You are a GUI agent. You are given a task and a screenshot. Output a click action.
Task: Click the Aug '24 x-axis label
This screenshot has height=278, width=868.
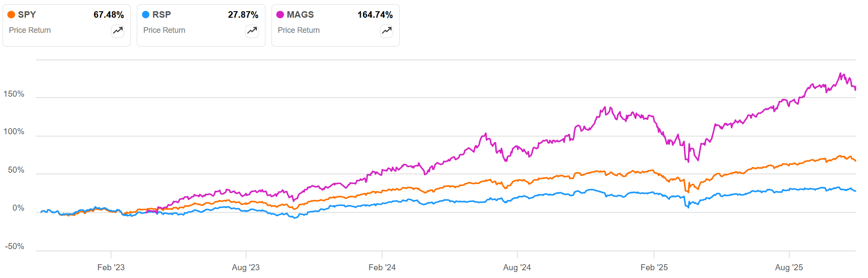point(517,267)
